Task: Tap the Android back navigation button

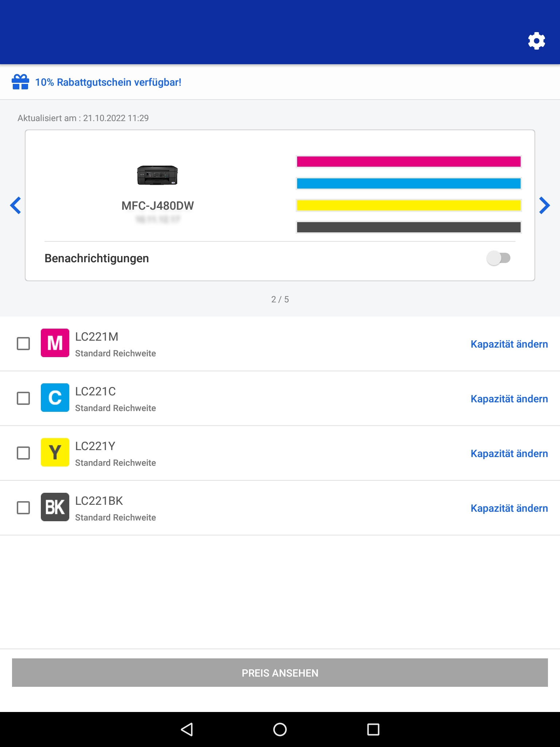Action: (x=187, y=729)
